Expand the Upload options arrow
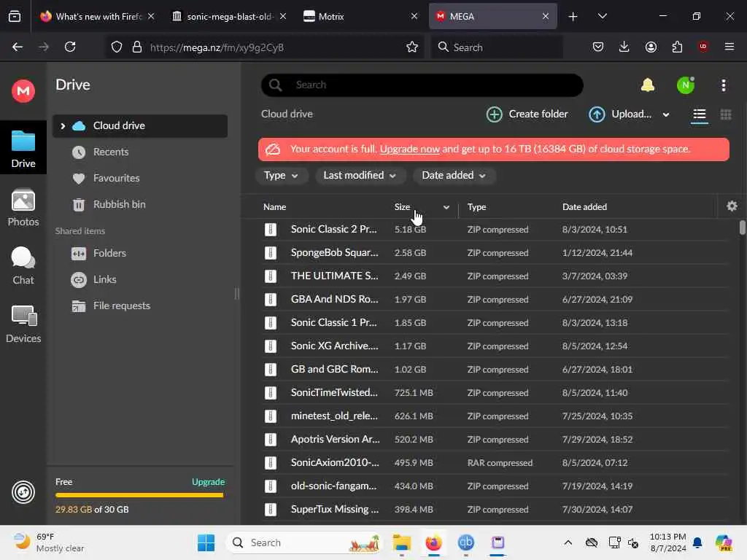This screenshot has width=747, height=560. pyautogui.click(x=666, y=114)
